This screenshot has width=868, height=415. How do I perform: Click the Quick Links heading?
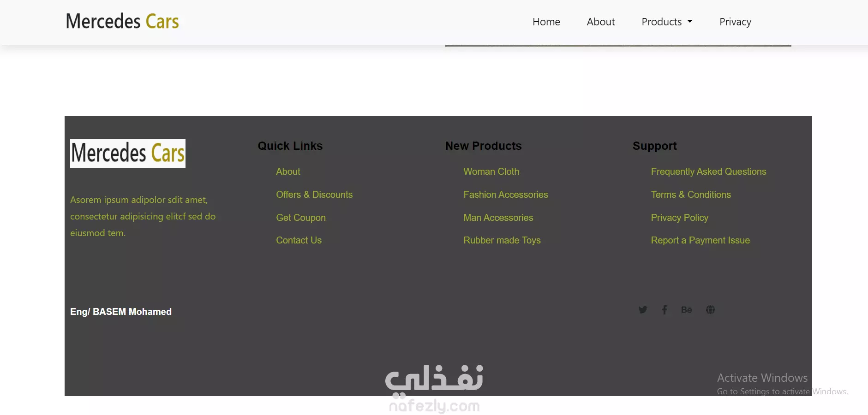pyautogui.click(x=290, y=146)
